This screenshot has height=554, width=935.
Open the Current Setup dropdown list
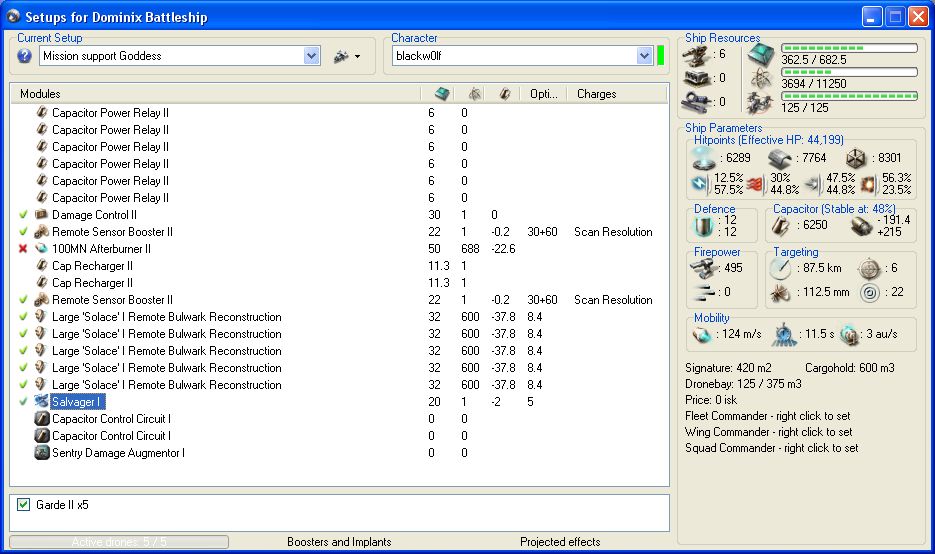311,56
